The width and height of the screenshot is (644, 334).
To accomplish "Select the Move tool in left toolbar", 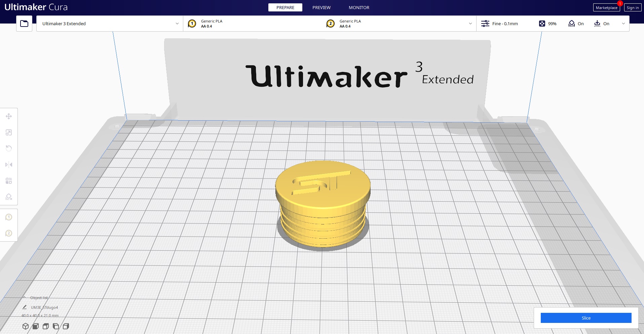I will (9, 116).
